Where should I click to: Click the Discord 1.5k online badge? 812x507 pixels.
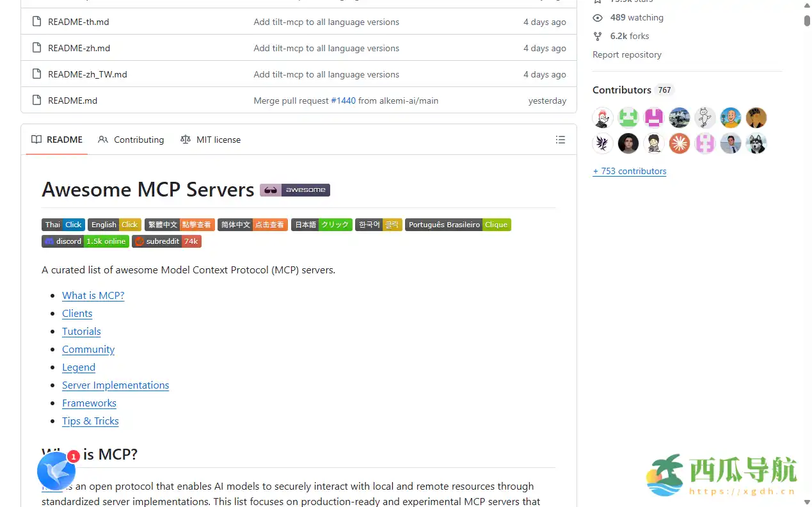point(84,241)
